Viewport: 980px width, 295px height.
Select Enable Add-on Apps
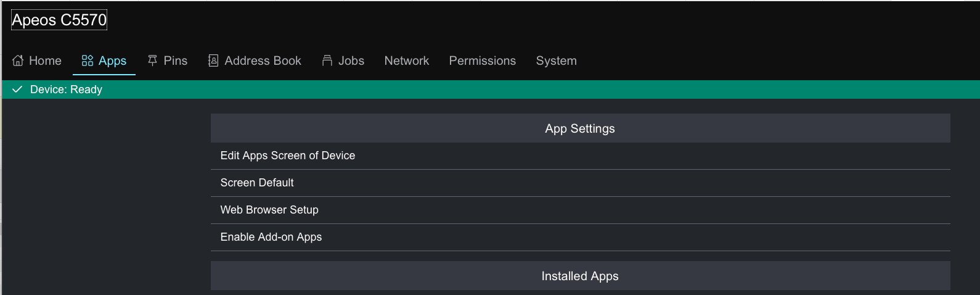tap(271, 237)
